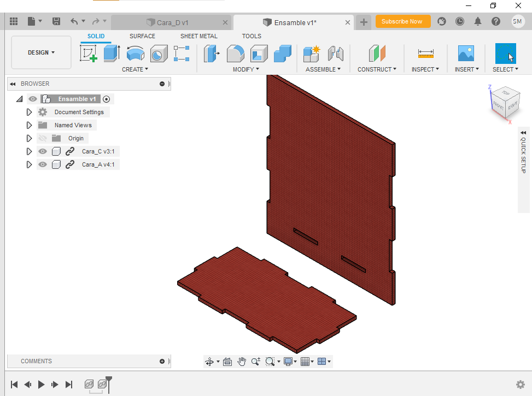This screenshot has height=396, width=532.
Task: Expand Document Settings node
Action: [29, 112]
